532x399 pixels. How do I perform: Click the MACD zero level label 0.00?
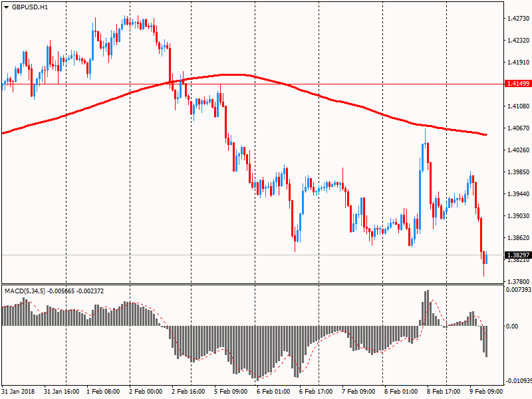pyautogui.click(x=512, y=327)
